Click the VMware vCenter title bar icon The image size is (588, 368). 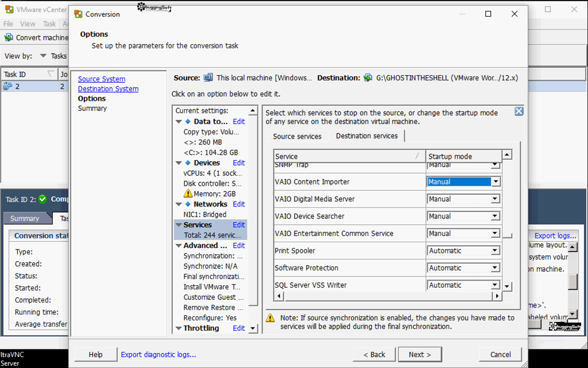coord(9,9)
